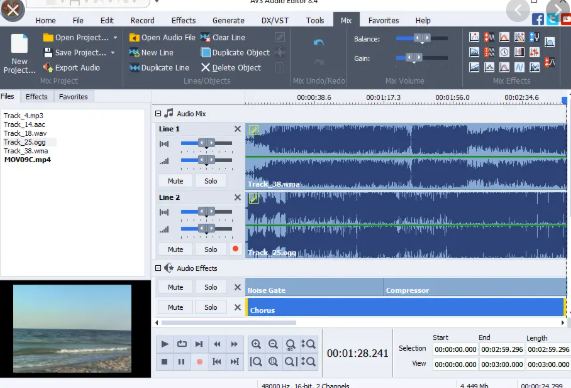The width and height of the screenshot is (571, 388).
Task: Click Open Audio File
Action: [x=162, y=38]
